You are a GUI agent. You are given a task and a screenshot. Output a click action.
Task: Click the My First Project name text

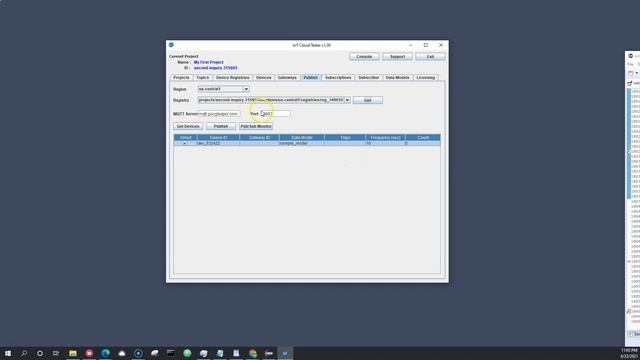pyautogui.click(x=209, y=62)
